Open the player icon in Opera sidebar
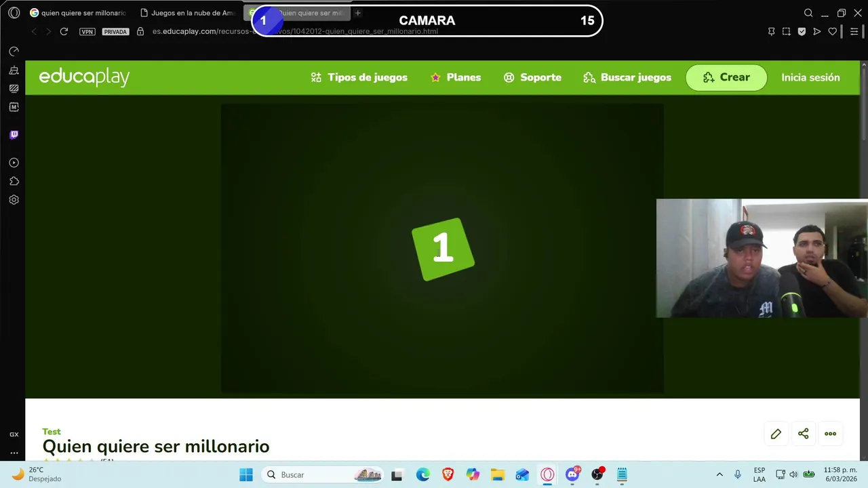The height and width of the screenshot is (488, 868). click(x=14, y=163)
